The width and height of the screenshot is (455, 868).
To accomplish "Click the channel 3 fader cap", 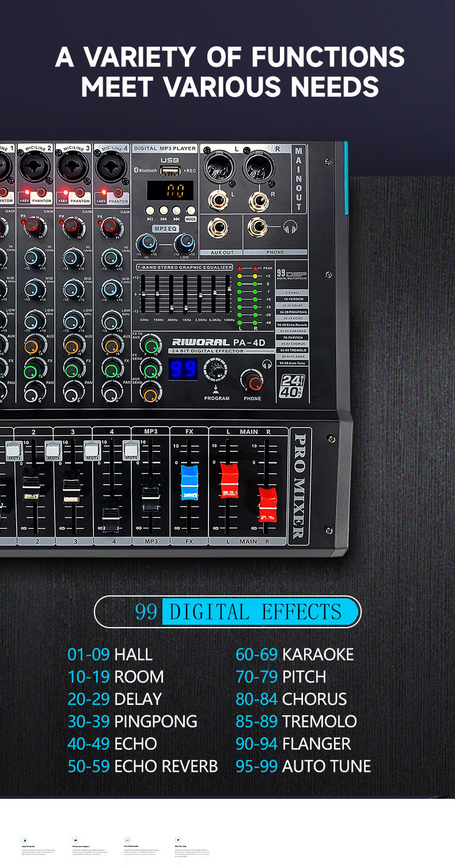I will (71, 488).
